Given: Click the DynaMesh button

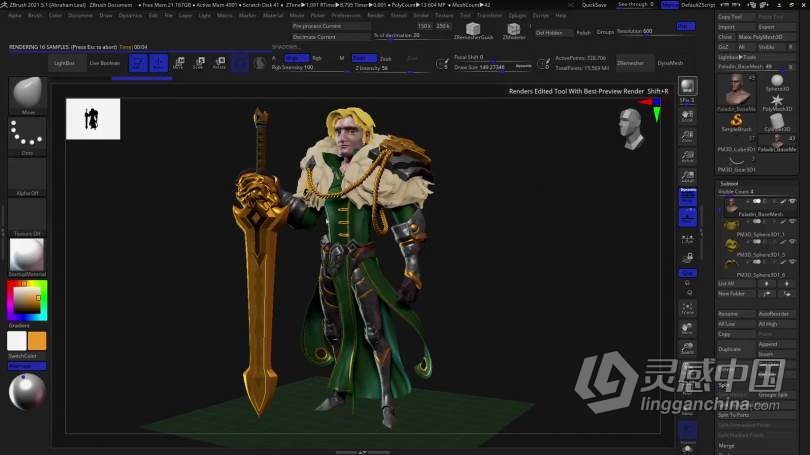Looking at the screenshot, I should 671,63.
